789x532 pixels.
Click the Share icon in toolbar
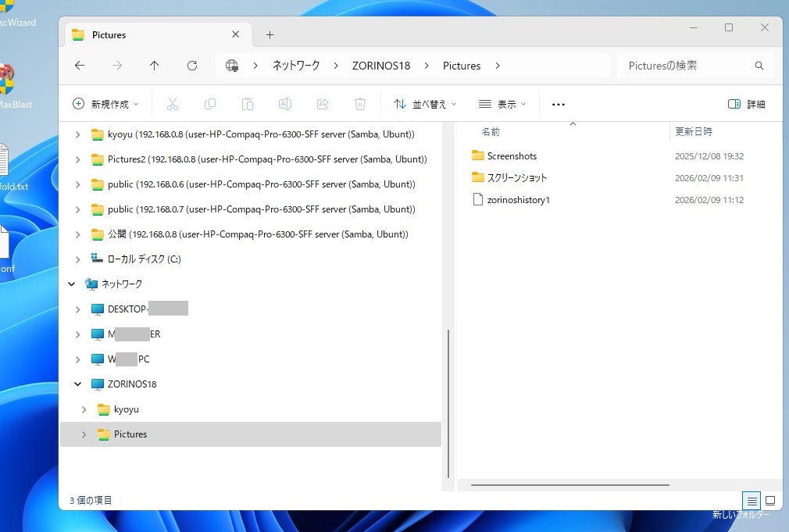323,104
